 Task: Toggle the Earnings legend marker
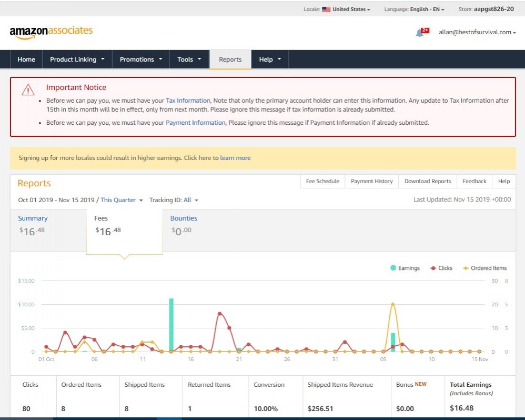393,268
